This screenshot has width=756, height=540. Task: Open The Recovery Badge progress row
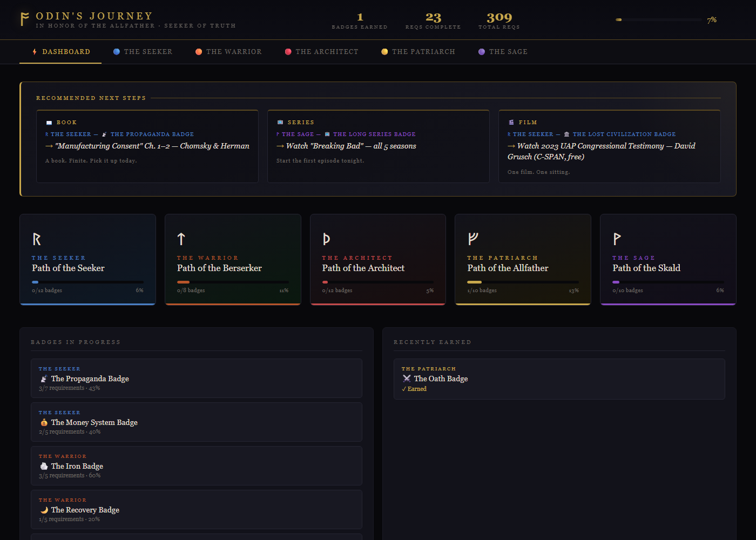[197, 510]
